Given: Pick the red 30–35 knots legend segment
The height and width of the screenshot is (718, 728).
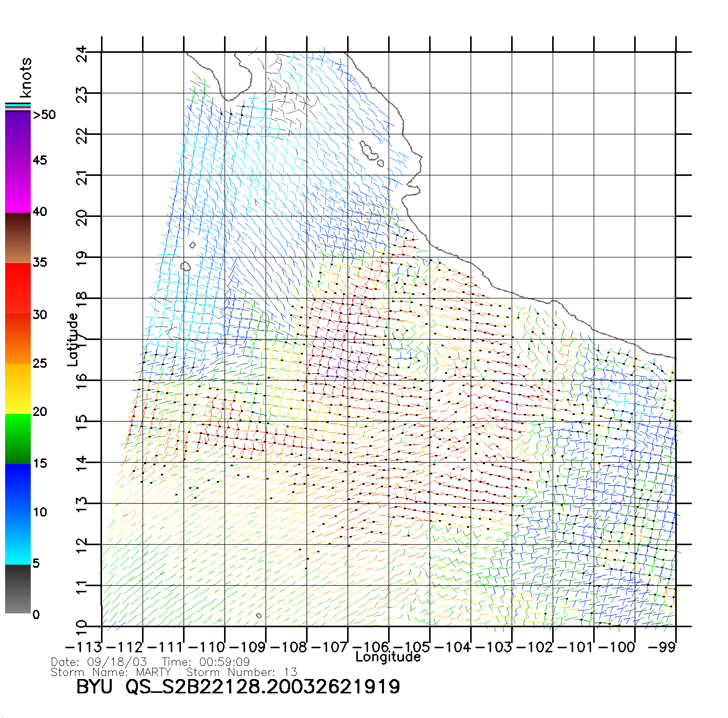Looking at the screenshot, I should 18,288.
